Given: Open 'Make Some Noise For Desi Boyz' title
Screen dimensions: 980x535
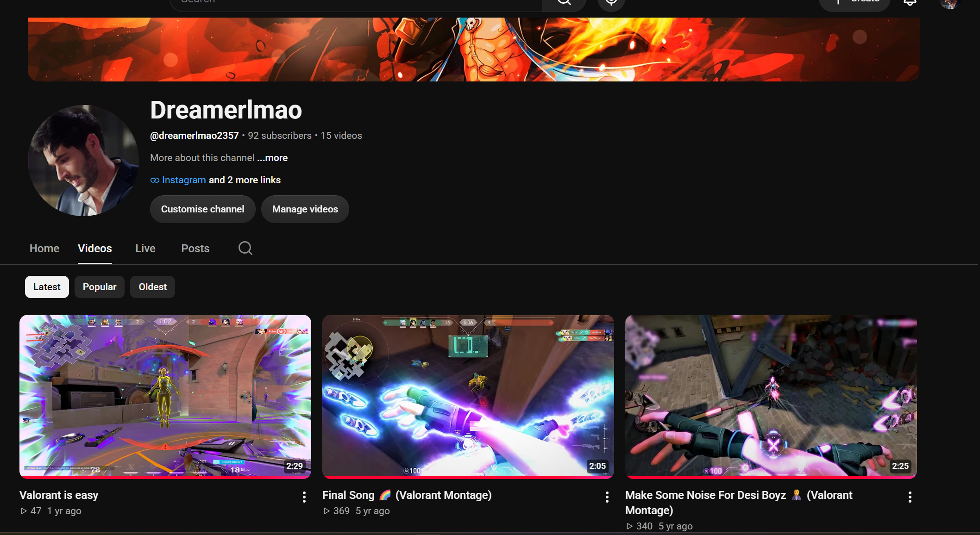Looking at the screenshot, I should point(739,503).
